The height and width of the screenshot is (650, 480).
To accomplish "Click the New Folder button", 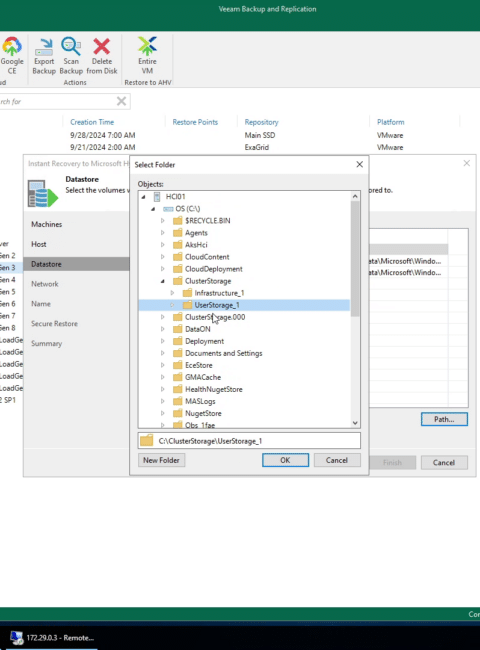I will (161, 460).
